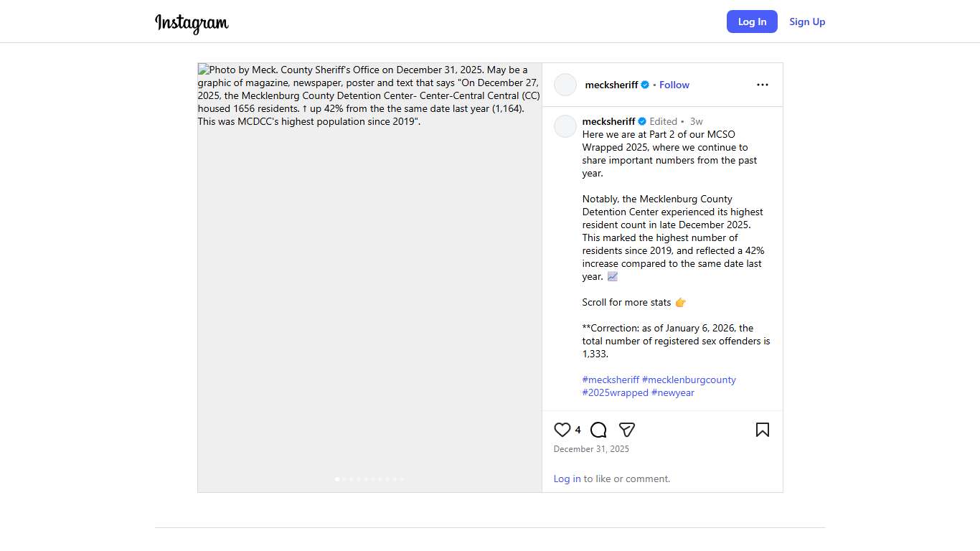Click the #mecksheriff hashtag link

coord(611,380)
